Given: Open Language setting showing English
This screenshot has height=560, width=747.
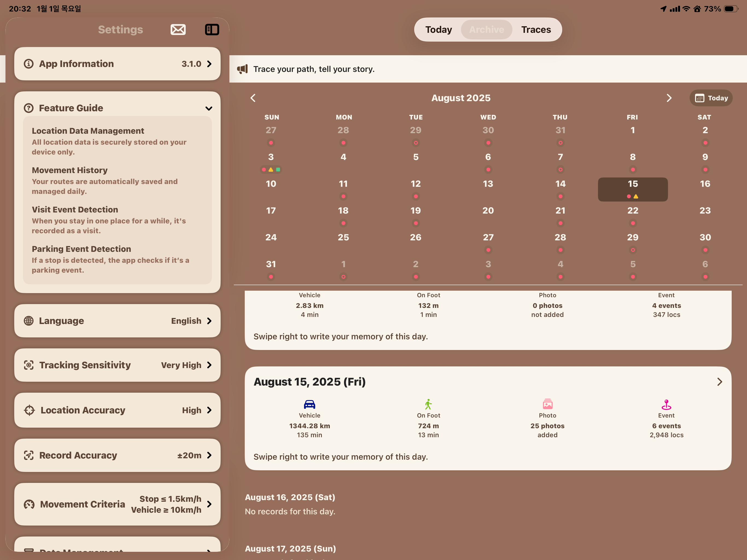Looking at the screenshot, I should pos(117,321).
